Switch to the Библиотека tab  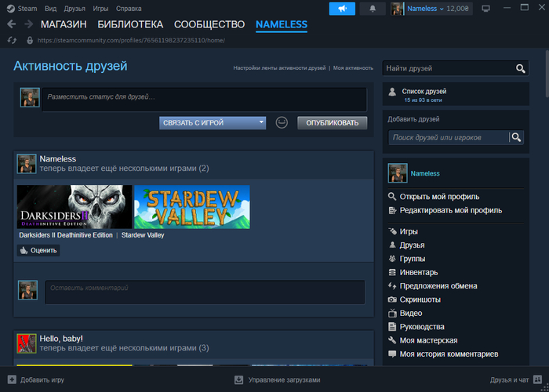point(130,24)
